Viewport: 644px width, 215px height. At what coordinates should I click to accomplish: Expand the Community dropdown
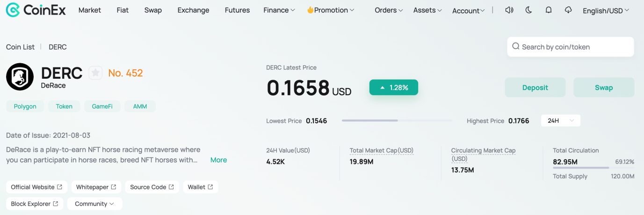95,204
